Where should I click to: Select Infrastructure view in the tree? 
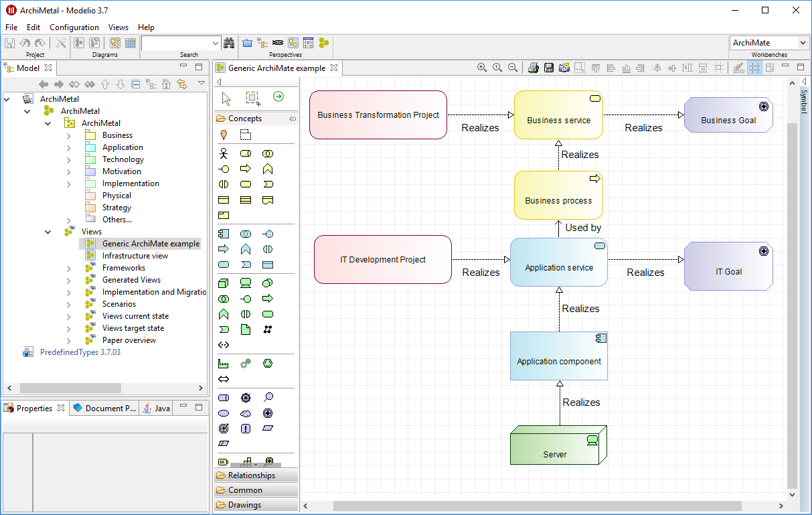(135, 256)
